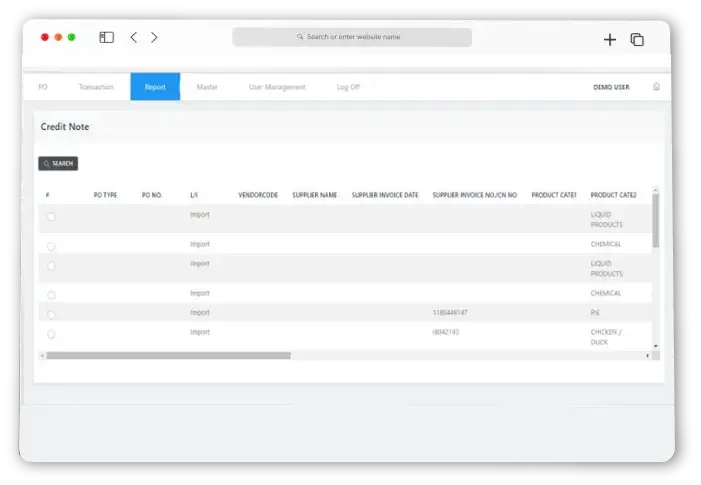Click the horizontal table scrollbar
This screenshot has height=485, width=701.
point(168,355)
